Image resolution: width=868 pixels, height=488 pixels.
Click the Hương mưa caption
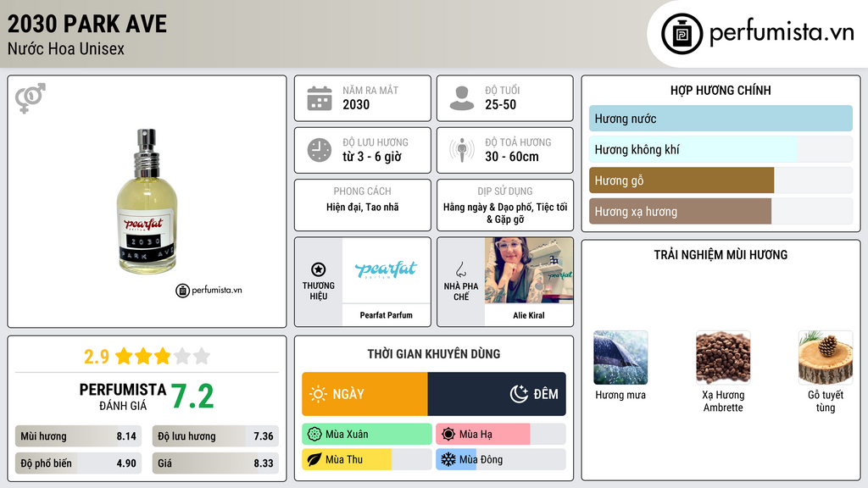pos(620,395)
